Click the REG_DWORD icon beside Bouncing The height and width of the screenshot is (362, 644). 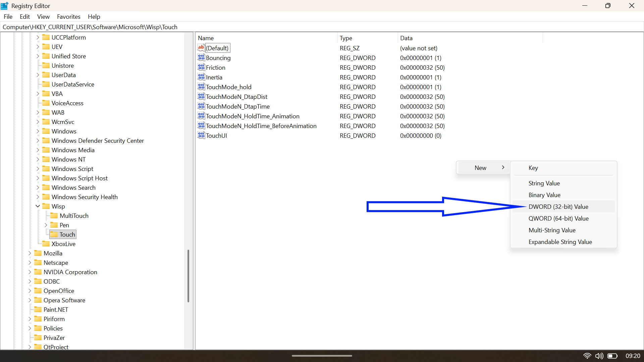click(201, 58)
